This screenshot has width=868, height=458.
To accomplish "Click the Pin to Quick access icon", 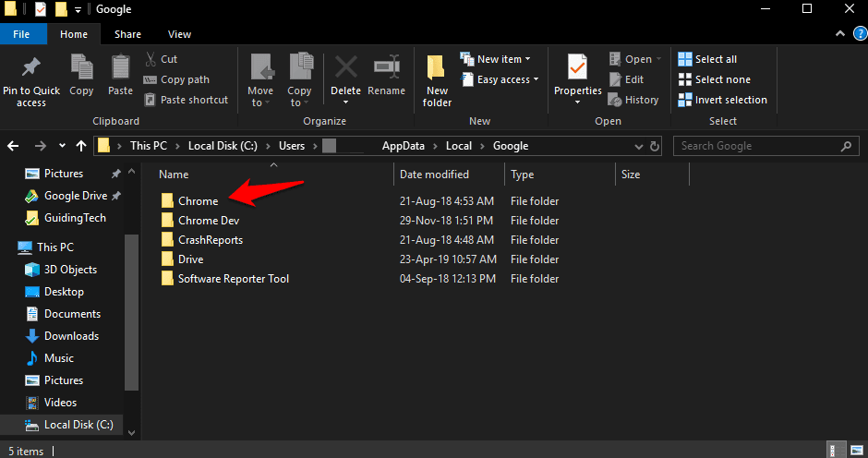I will [30, 68].
